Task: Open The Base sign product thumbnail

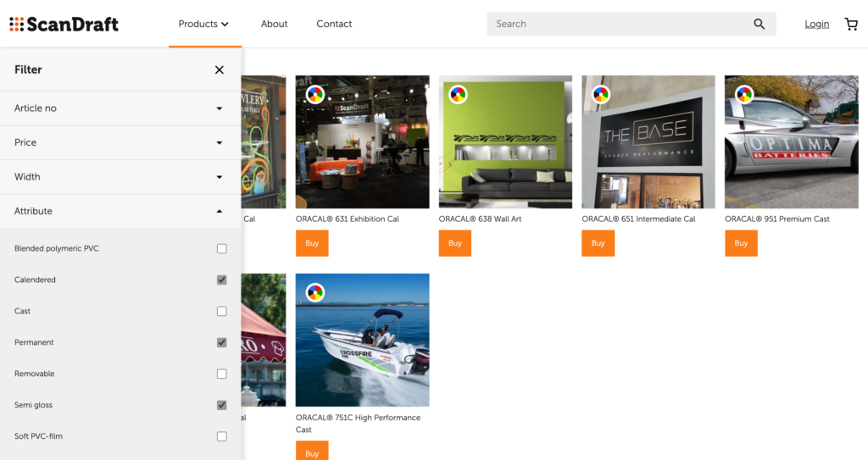Action: [x=648, y=141]
